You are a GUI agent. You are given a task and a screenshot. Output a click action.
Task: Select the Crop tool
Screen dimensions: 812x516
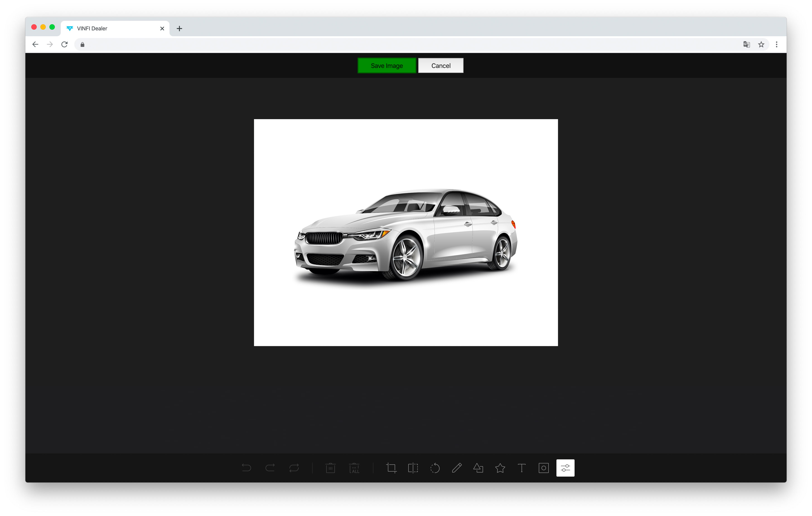tap(391, 468)
